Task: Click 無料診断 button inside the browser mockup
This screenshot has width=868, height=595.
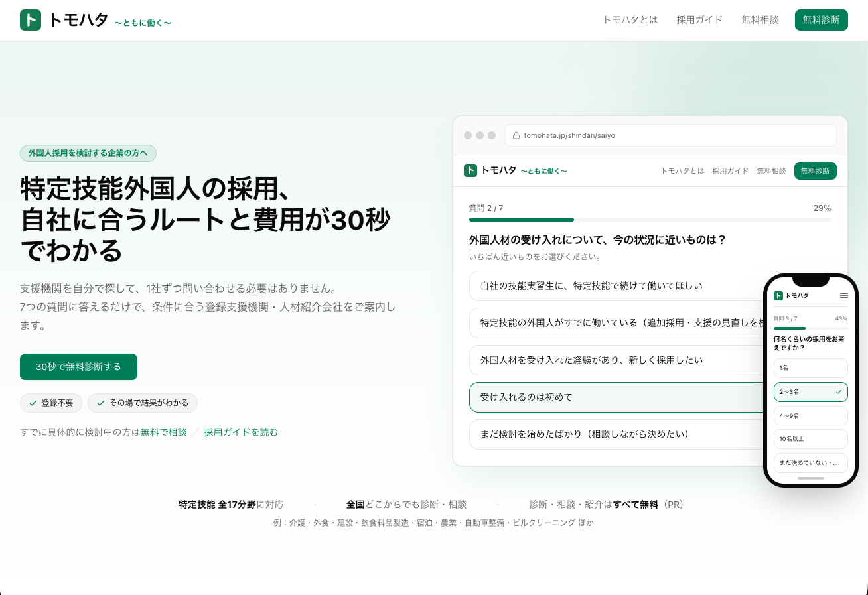Action: [815, 171]
